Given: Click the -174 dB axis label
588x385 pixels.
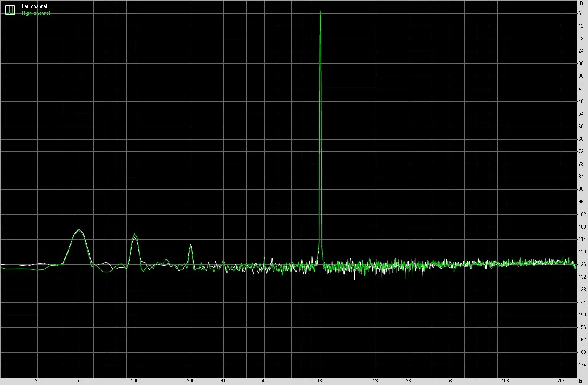Looking at the screenshot, I should 582,364.
